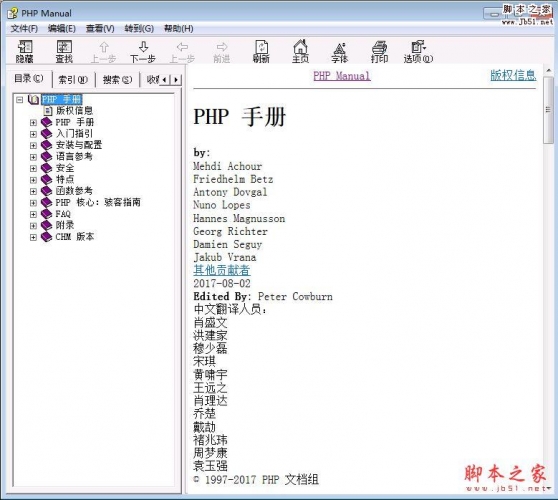The height and width of the screenshot is (500, 558).
Task: Open the PHP Manual link at page top
Action: 342,75
